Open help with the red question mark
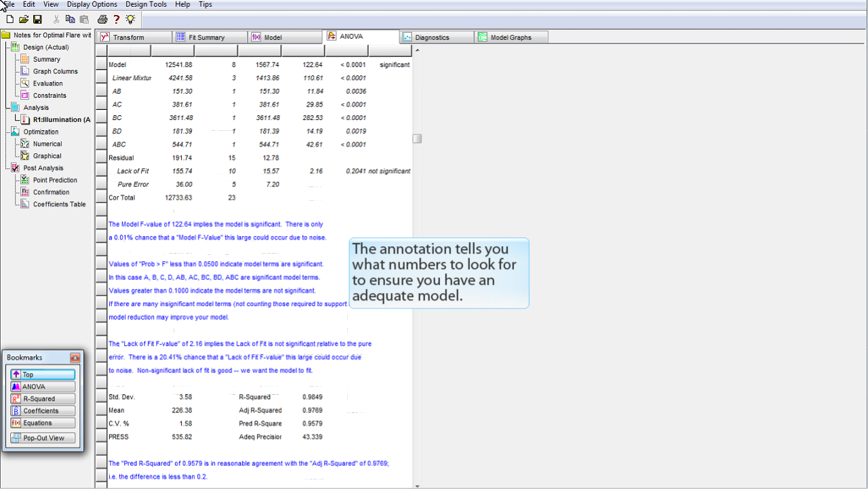The image size is (868, 489). pos(117,20)
